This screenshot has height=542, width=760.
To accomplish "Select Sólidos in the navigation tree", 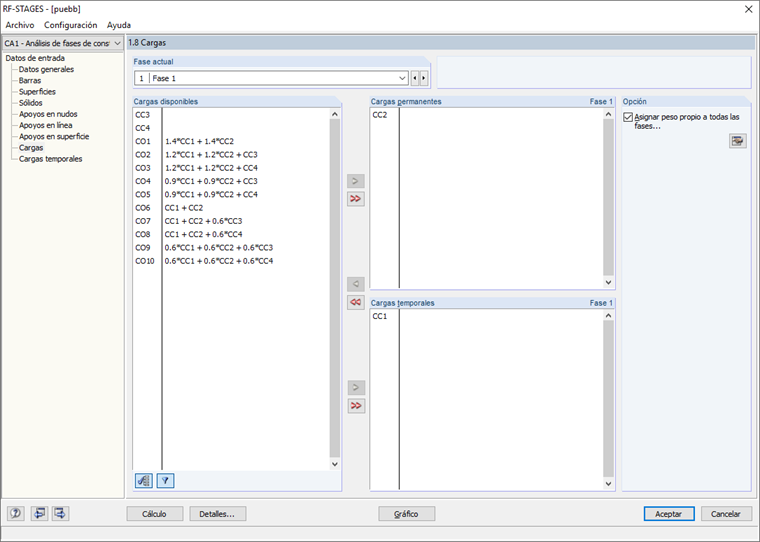I will (x=31, y=103).
